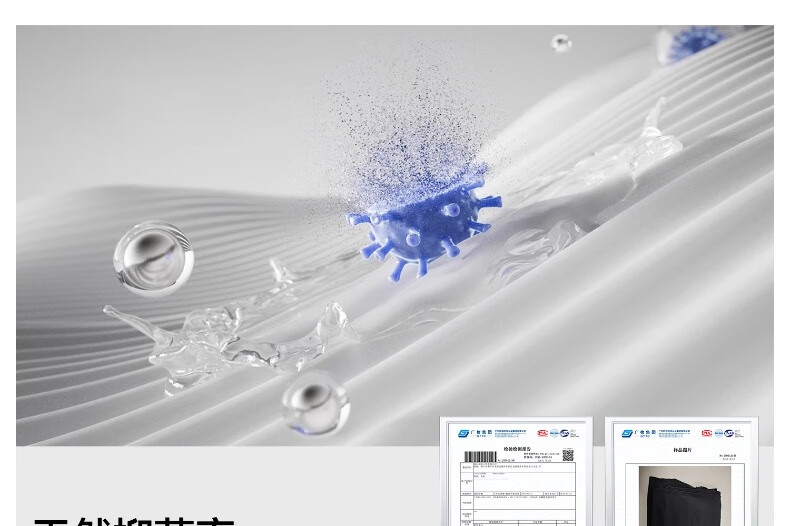Click the 广检集团 logo on left report
Screen dimensions: 790x526
(474, 433)
